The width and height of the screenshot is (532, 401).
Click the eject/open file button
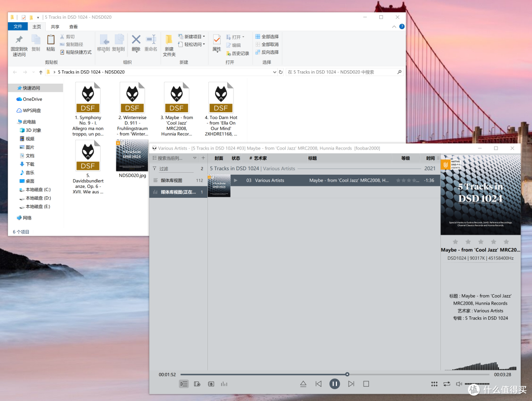pyautogui.click(x=303, y=384)
